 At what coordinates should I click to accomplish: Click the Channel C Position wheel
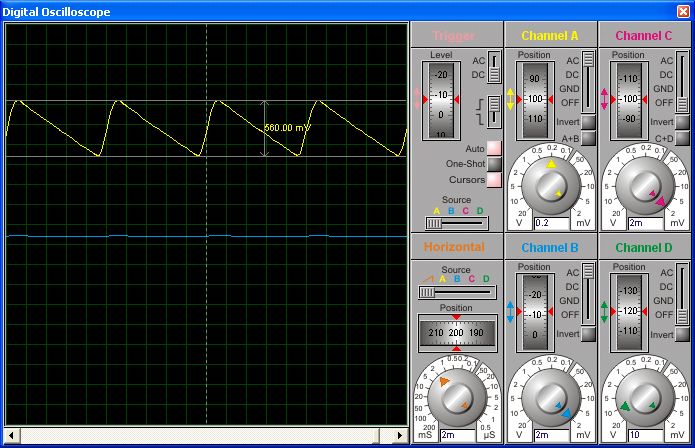click(x=629, y=101)
